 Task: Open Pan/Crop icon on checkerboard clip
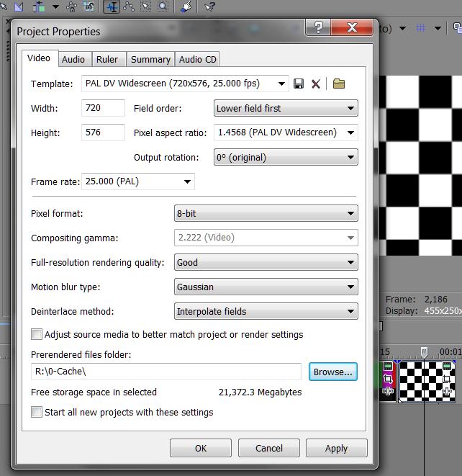447,379
